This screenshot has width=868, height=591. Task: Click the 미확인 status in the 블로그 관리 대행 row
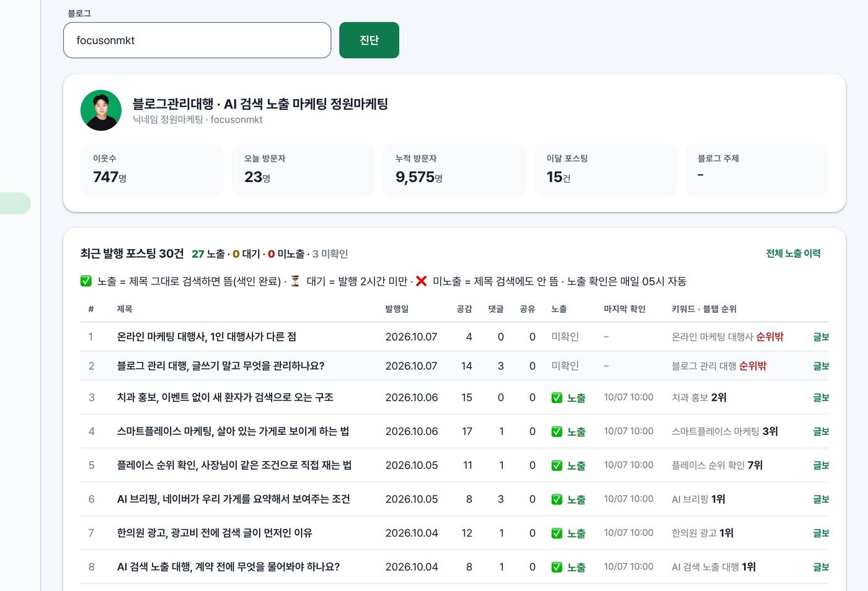(565, 366)
